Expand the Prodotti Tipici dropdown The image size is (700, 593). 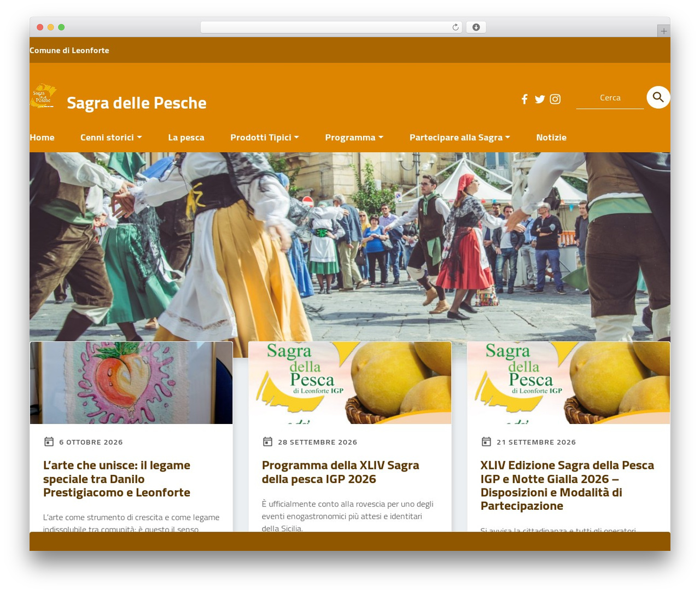coord(265,137)
